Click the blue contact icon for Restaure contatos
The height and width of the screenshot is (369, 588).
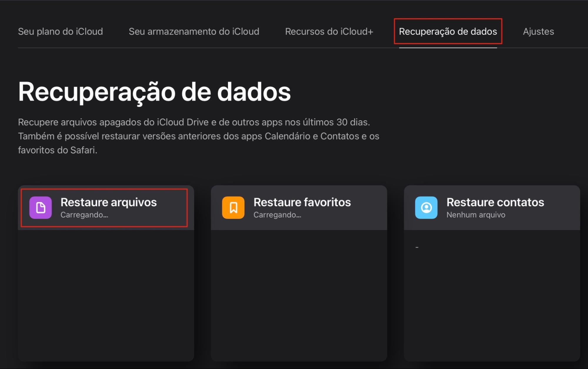pos(426,208)
